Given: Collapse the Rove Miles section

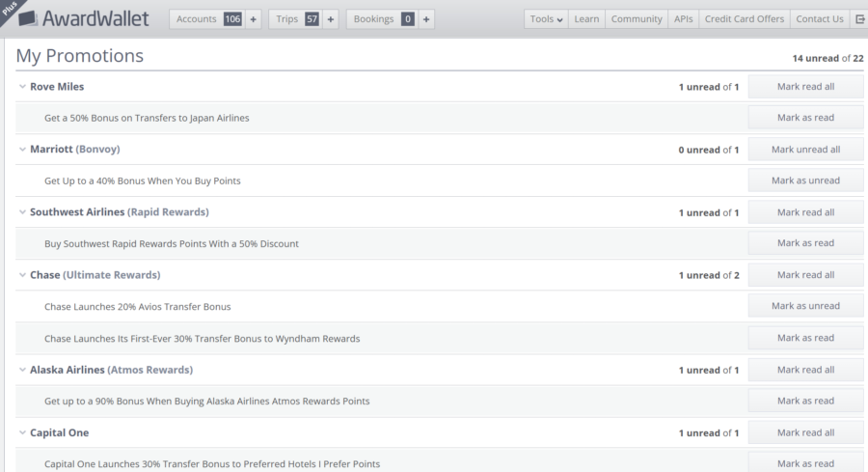Looking at the screenshot, I should pos(22,87).
